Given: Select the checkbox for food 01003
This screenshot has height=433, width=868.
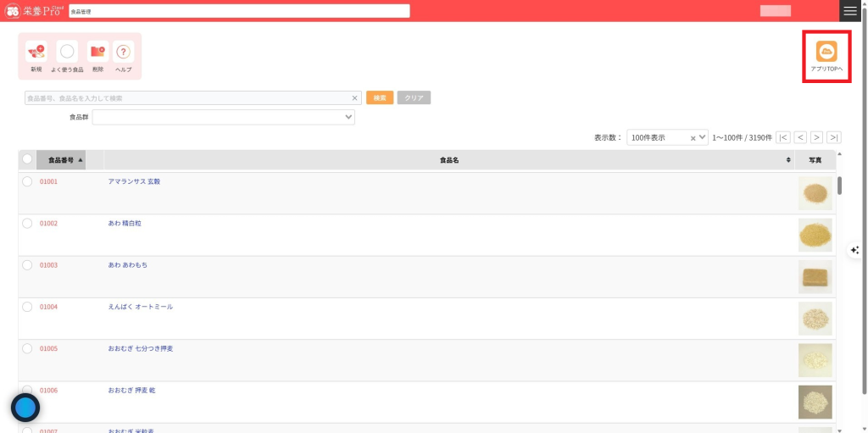Looking at the screenshot, I should coord(27,265).
